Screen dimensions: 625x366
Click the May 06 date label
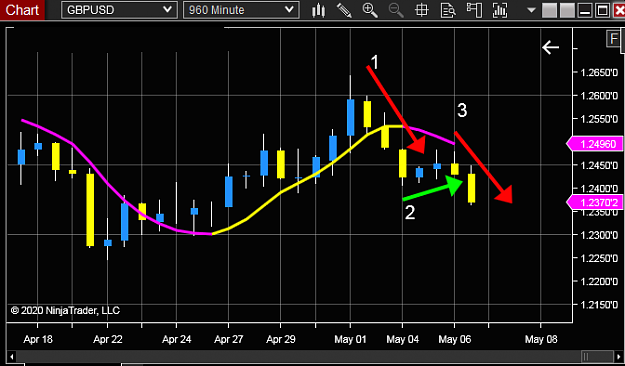(454, 339)
